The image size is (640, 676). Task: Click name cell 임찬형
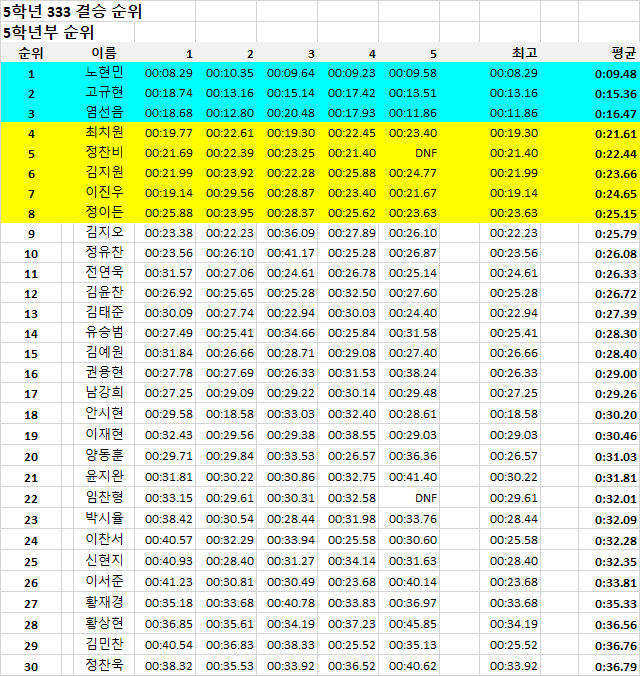tap(104, 497)
